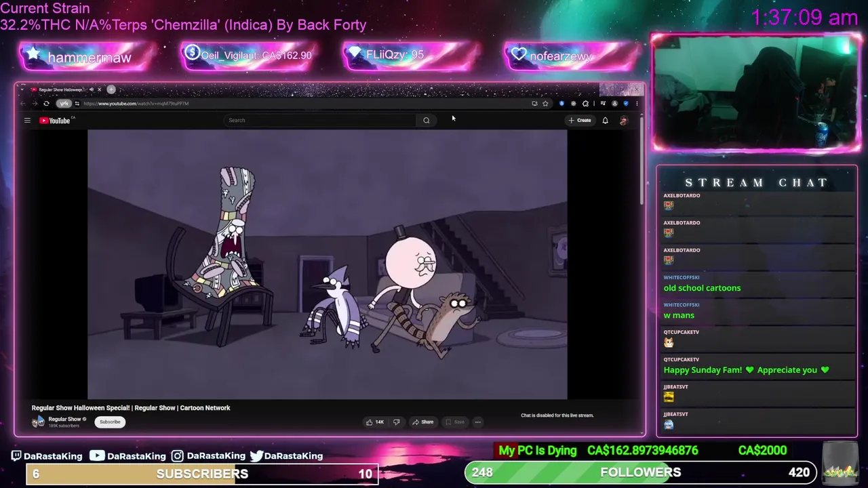This screenshot has width=868, height=488.
Task: Toggle the VPN badge in address bar
Action: 64,104
